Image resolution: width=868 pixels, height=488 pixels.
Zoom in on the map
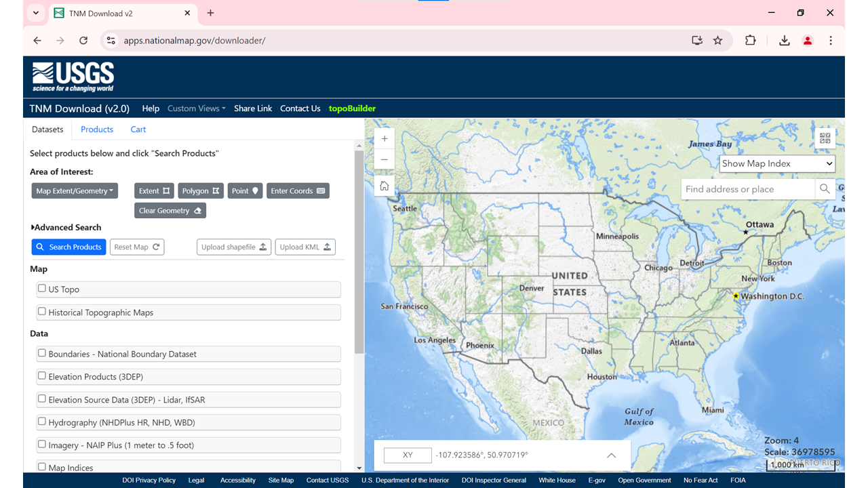click(384, 138)
